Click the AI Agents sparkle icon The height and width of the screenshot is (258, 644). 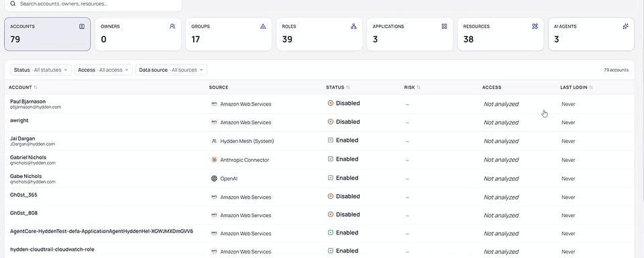coord(625,26)
